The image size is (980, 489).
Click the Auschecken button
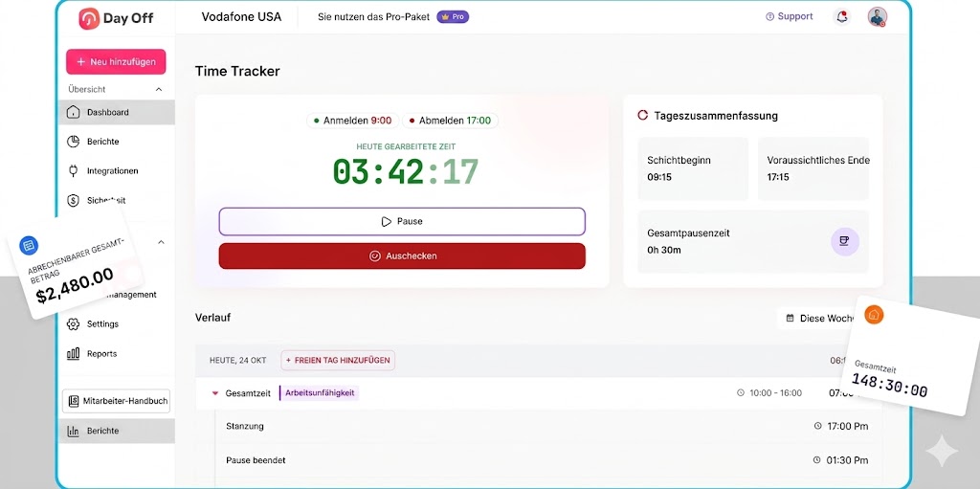(x=402, y=256)
